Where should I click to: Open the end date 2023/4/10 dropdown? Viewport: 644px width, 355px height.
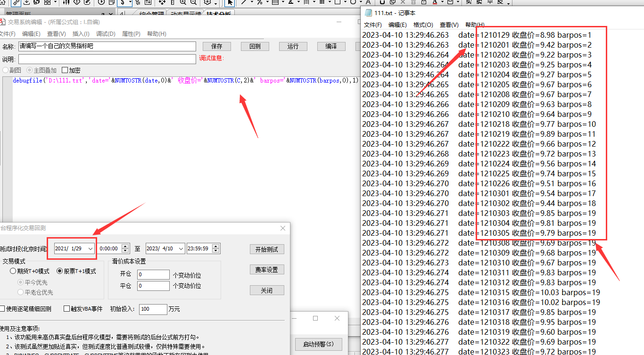click(181, 248)
